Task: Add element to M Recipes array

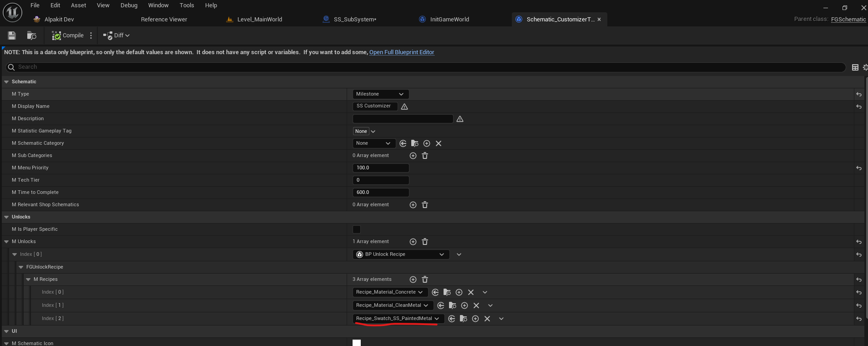Action: click(x=413, y=280)
